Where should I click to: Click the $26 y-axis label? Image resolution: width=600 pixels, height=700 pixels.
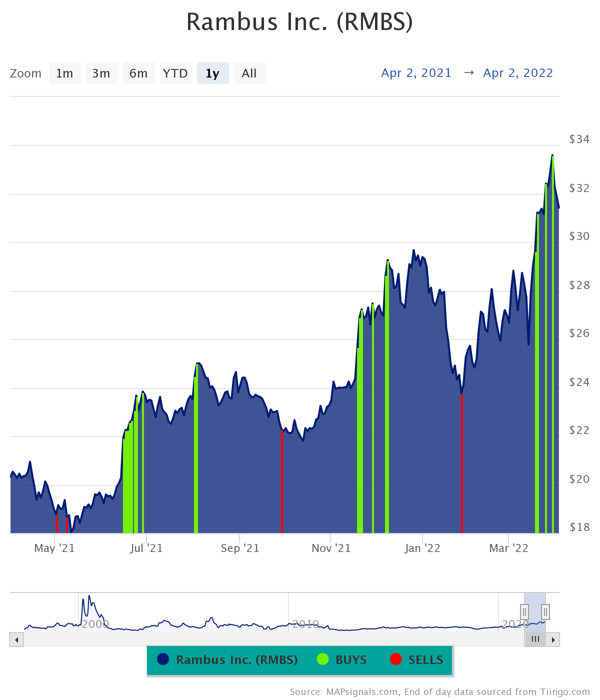pos(579,333)
